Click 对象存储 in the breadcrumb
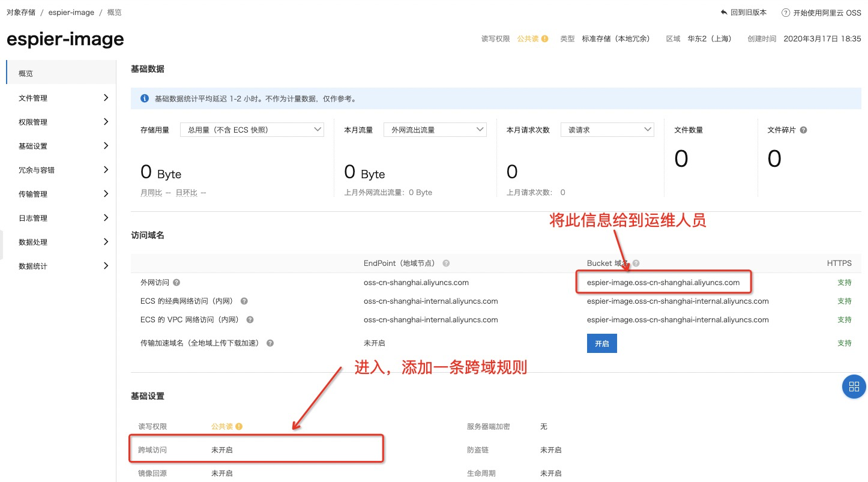The image size is (868, 482). (20, 13)
